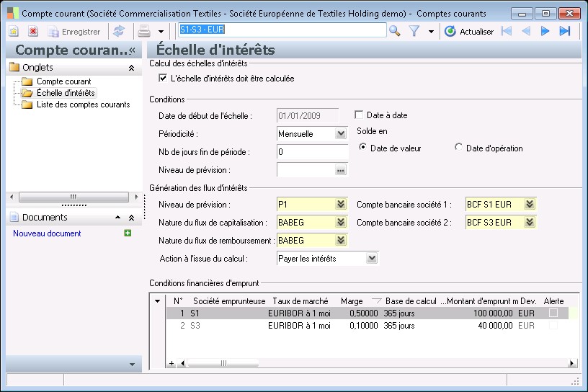The image size is (588, 392).
Task: Click the Société emprunteuse column header
Action: click(x=229, y=301)
